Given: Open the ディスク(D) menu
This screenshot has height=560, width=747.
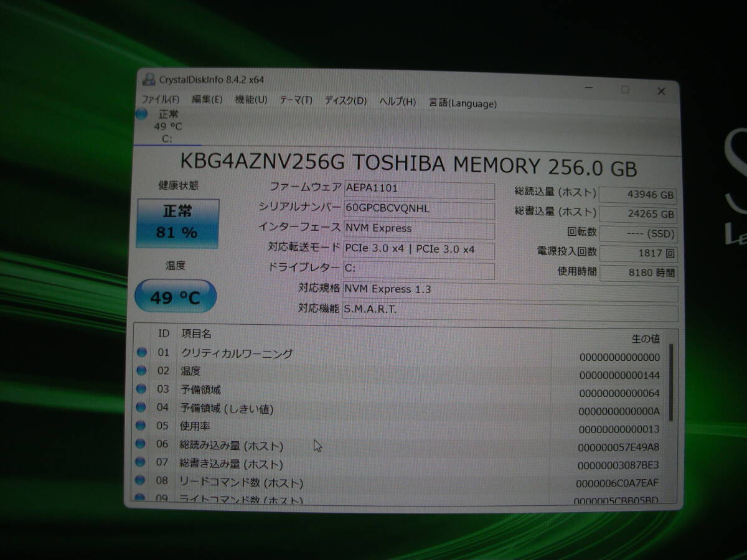Looking at the screenshot, I should point(345,101).
